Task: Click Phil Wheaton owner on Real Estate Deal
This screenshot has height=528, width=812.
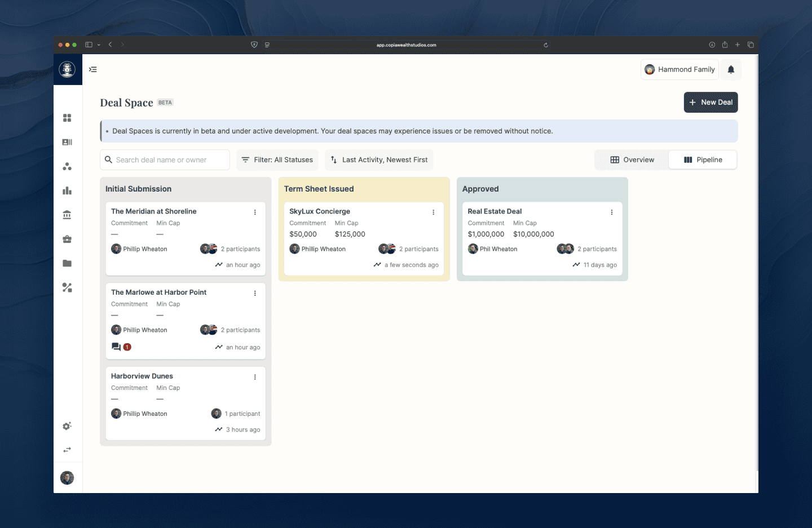Action: (492, 249)
